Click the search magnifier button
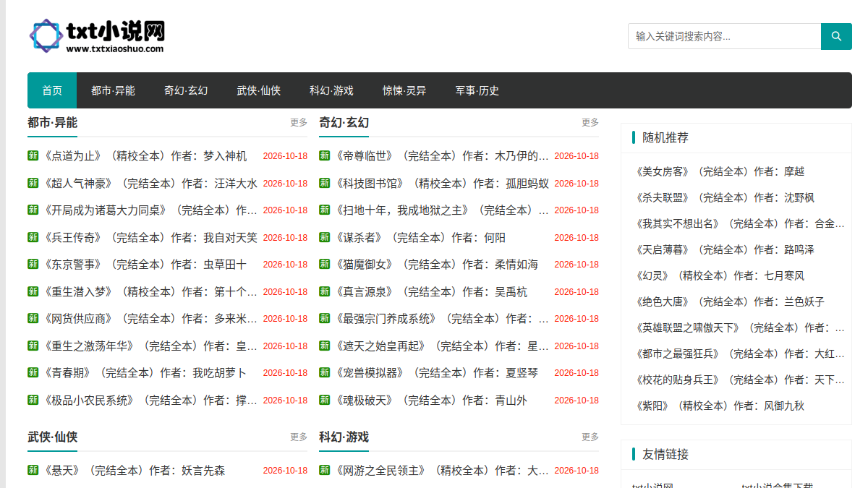 [x=836, y=36]
